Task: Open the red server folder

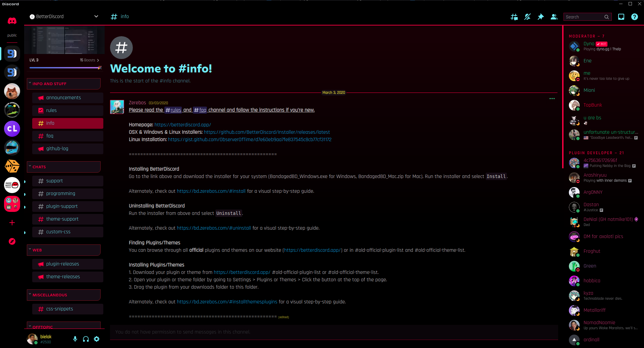Action: 12,204
